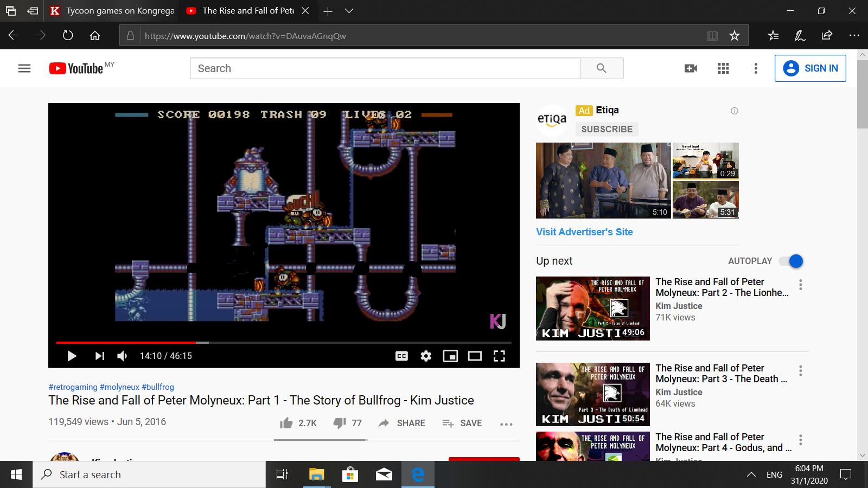Viewport: 868px width, 488px height.
Task: Open the #molyneux hashtag link
Action: click(119, 387)
